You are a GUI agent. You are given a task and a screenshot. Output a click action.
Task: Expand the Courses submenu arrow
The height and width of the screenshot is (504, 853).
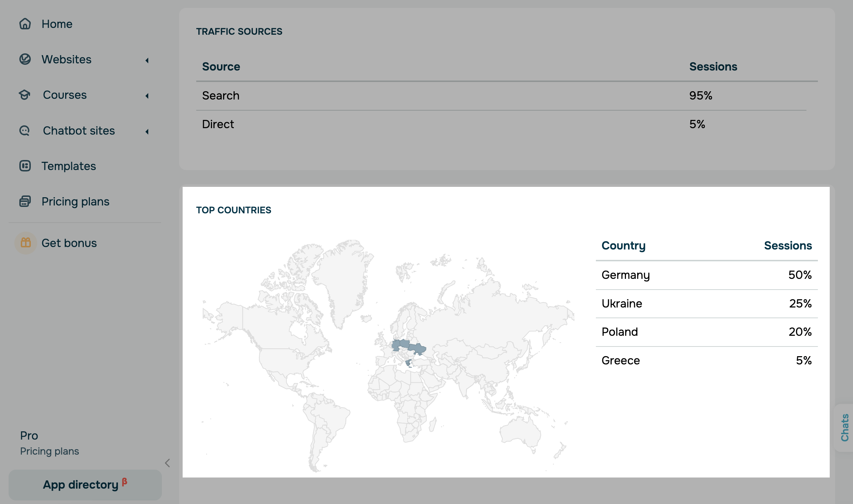pos(147,96)
